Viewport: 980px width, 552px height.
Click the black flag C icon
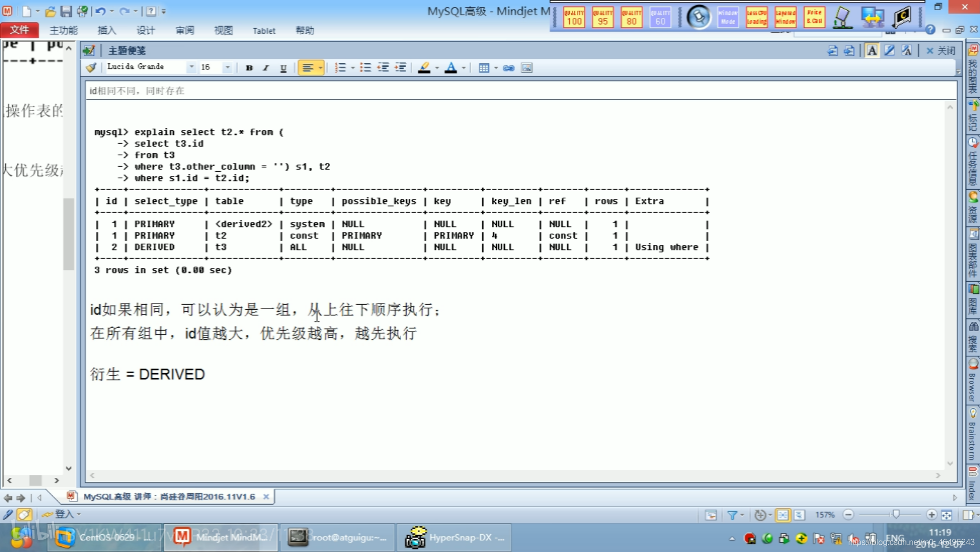(902, 17)
